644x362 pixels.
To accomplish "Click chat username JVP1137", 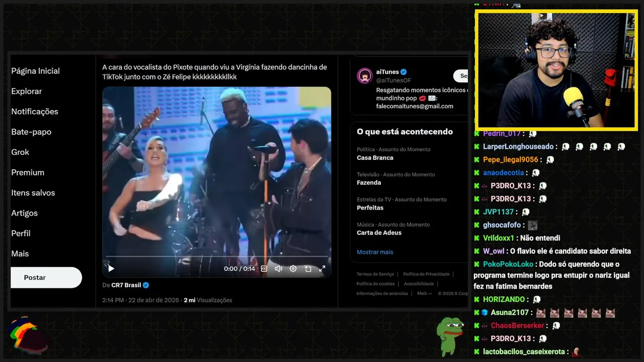I will [498, 212].
